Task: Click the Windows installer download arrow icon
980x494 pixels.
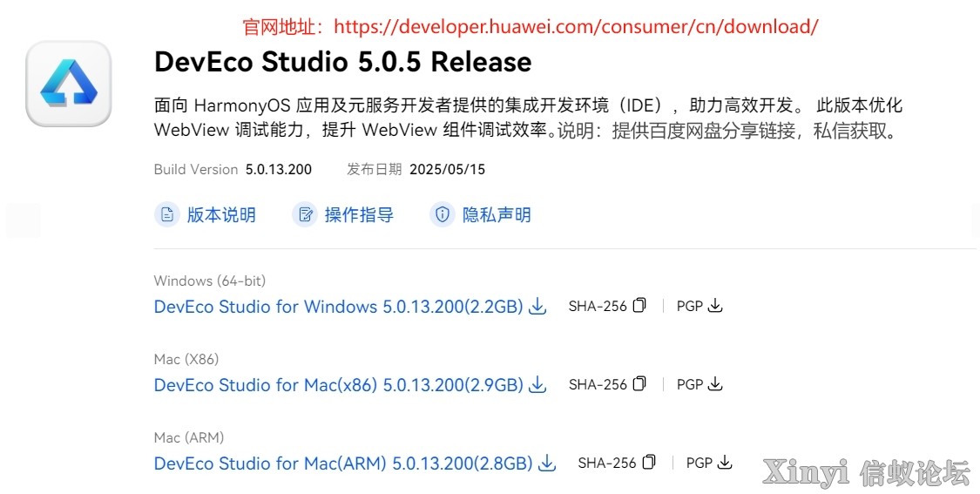Action: tap(537, 307)
